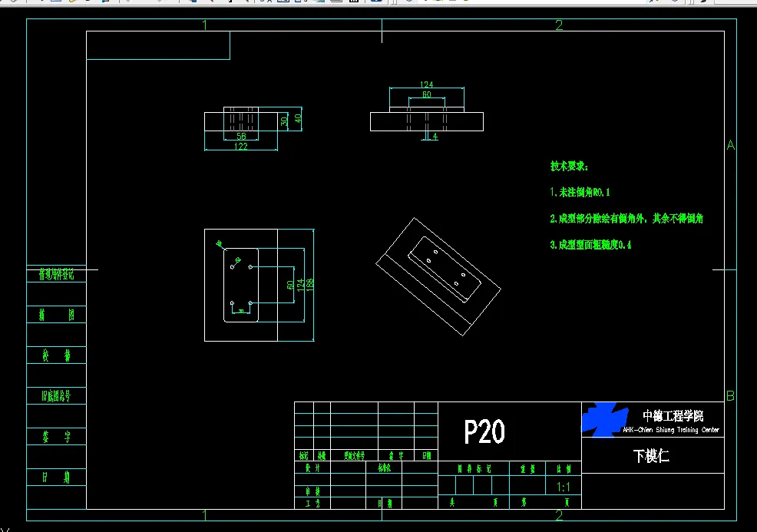Image resolution: width=757 pixels, height=532 pixels.
Task: Click the 工艺 label in title block
Action: (x=312, y=503)
